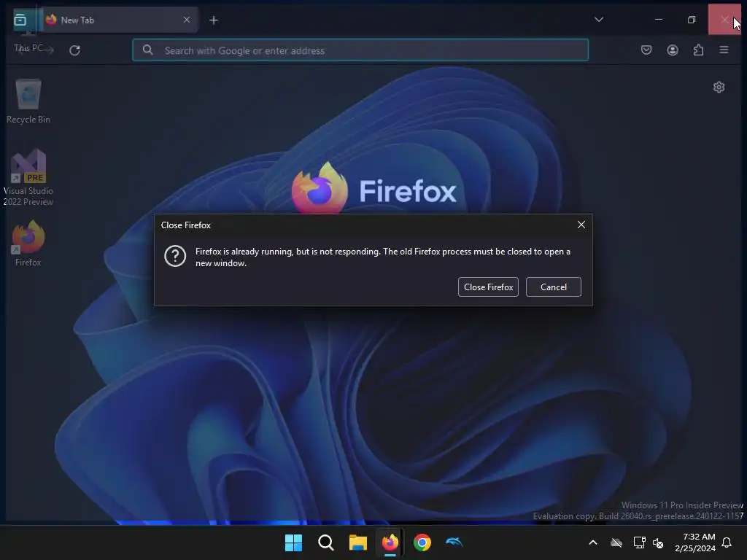Select Firefox desktop shortcut
The width and height of the screenshot is (747, 560).
tap(28, 243)
